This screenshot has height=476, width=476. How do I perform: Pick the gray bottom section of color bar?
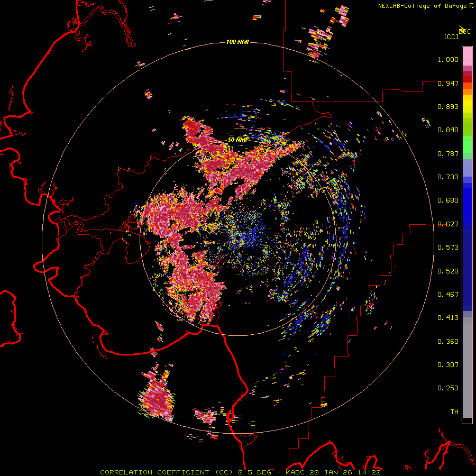467,368
